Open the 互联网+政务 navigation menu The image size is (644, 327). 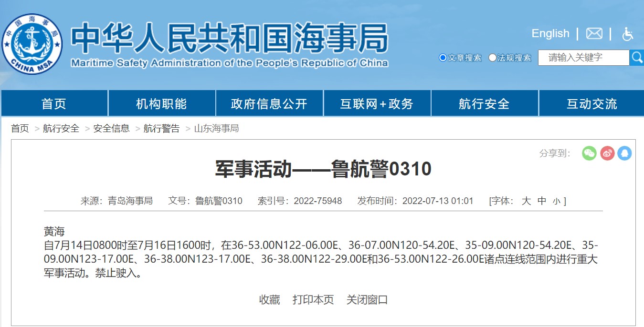click(x=377, y=104)
